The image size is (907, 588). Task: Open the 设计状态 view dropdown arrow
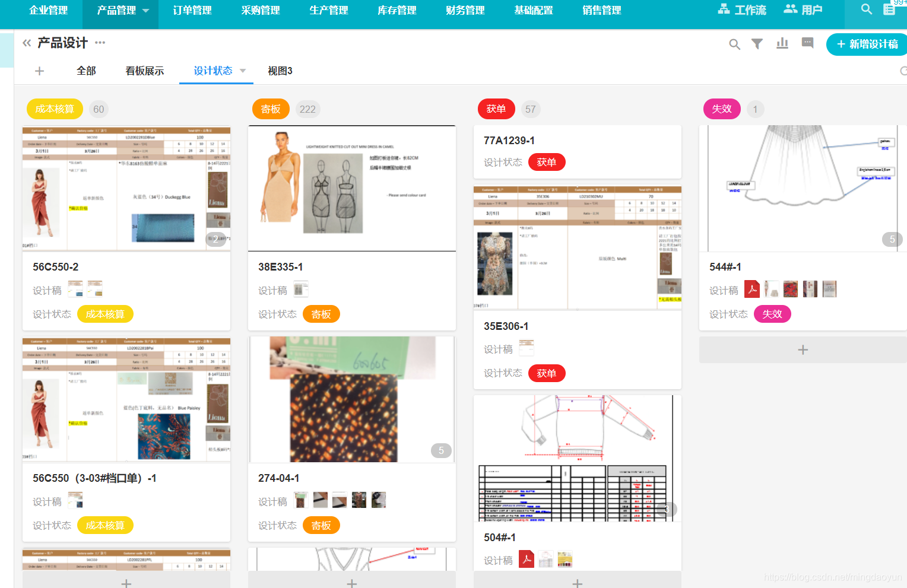[242, 70]
